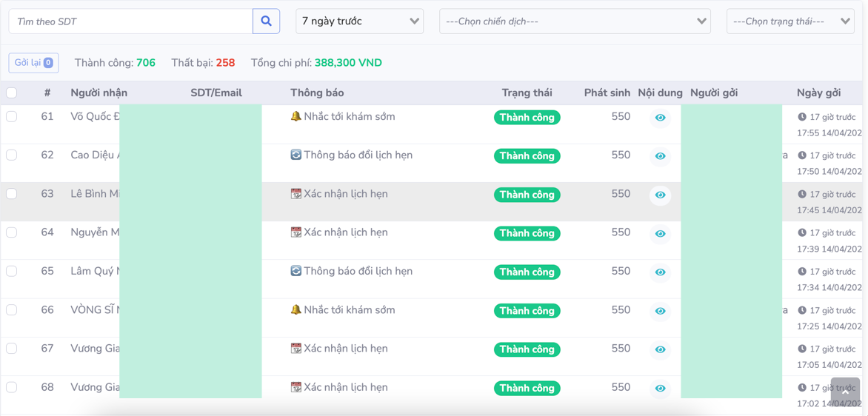View content eye icon for row 68
This screenshot has width=868, height=416.
[x=660, y=389]
